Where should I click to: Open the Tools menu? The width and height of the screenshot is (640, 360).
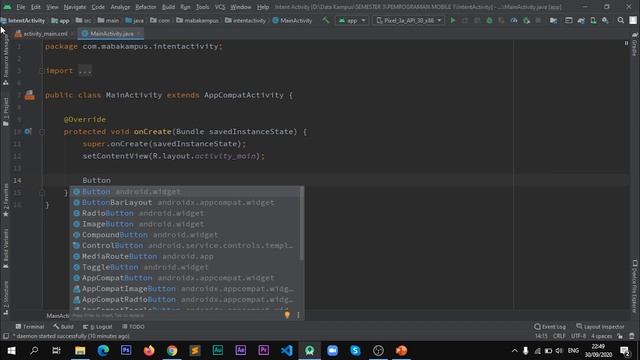click(x=202, y=7)
